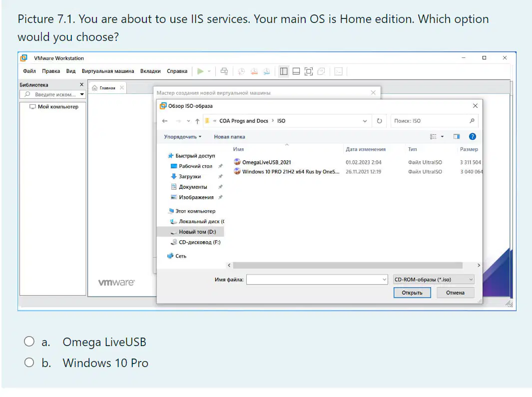Open the library search dropdown arrow
Image resolution: width=532 pixels, height=397 pixels.
[x=82, y=94]
